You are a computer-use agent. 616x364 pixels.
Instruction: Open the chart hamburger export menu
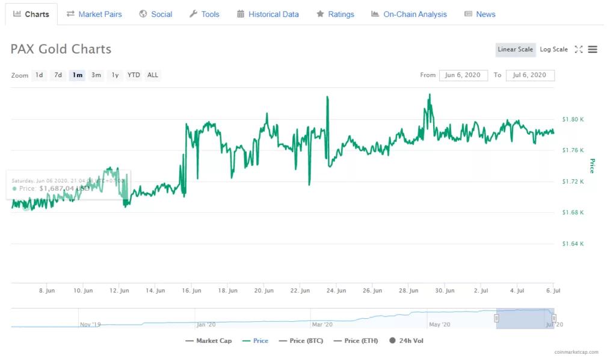tap(593, 49)
